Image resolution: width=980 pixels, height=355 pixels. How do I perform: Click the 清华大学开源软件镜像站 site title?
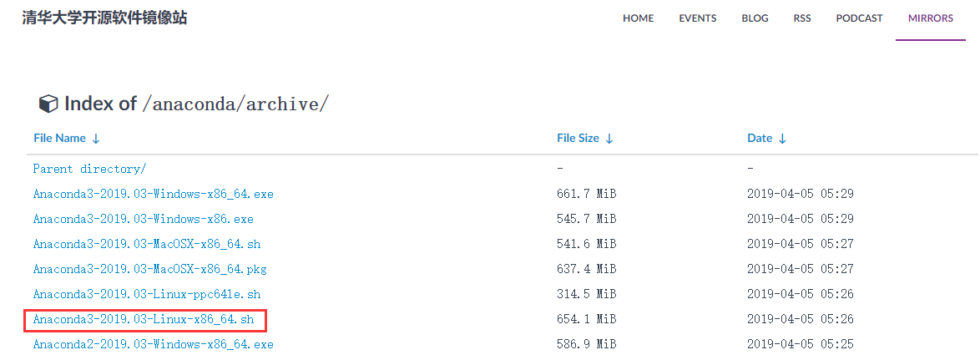tap(104, 18)
